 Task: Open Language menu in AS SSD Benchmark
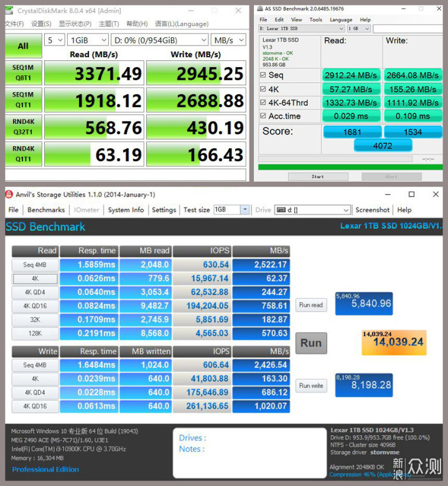tap(341, 19)
